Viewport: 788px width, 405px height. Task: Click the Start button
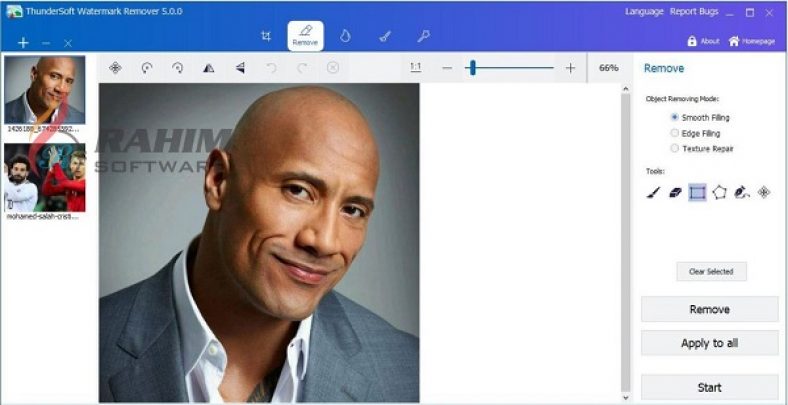tap(710, 387)
